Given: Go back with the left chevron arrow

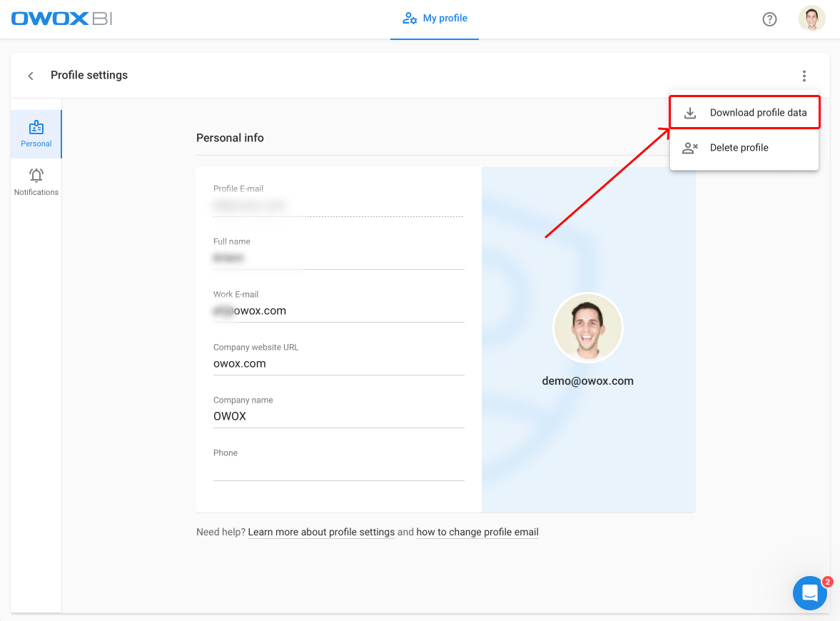Looking at the screenshot, I should coord(31,76).
